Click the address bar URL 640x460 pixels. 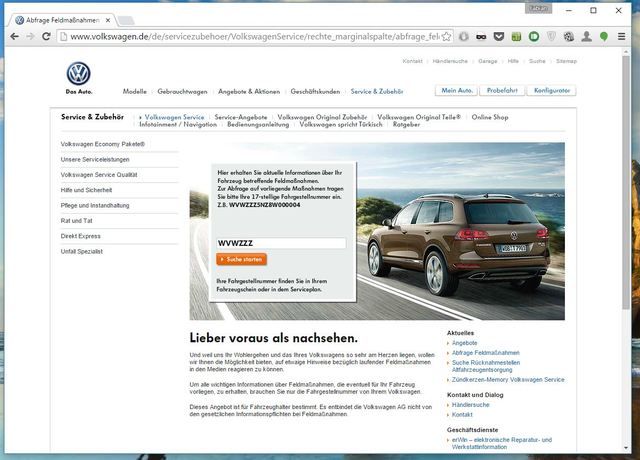(x=253, y=37)
